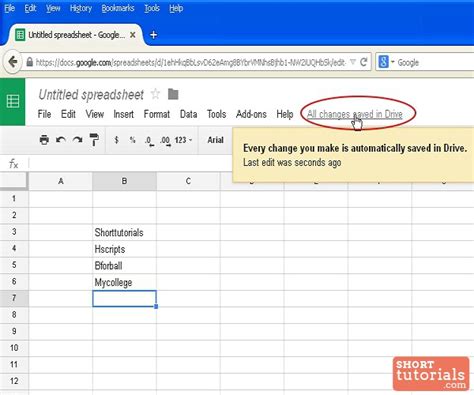The image size is (474, 395).
Task: Click the green Sheets home icon
Action: tap(13, 102)
